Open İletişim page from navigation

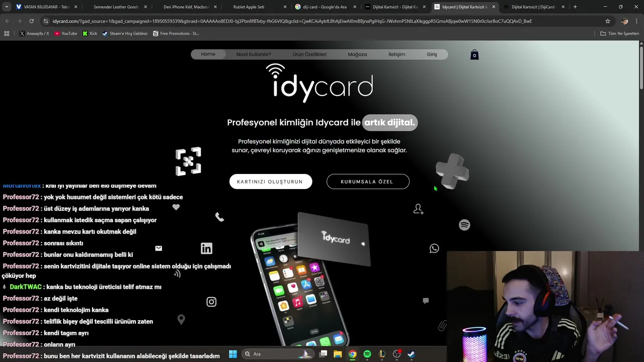coord(396,54)
